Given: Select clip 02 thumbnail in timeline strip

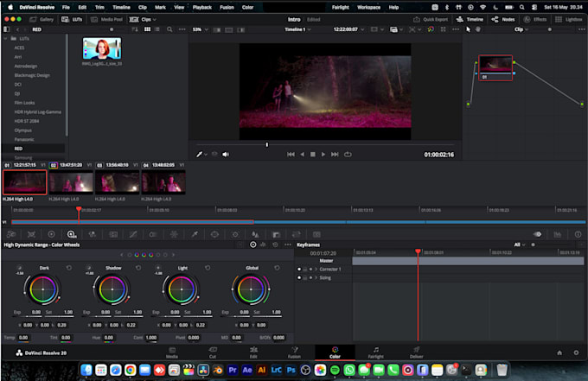Looking at the screenshot, I should tap(71, 182).
